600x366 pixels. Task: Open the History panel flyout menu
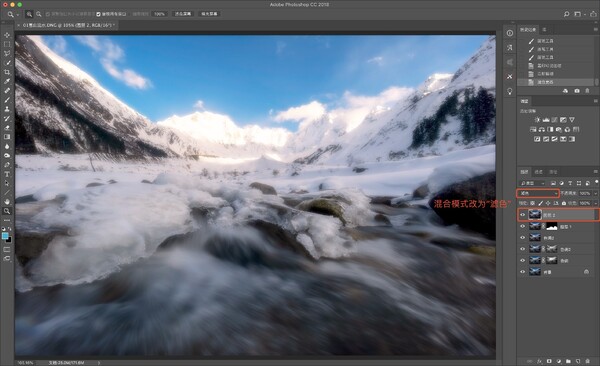(595, 29)
